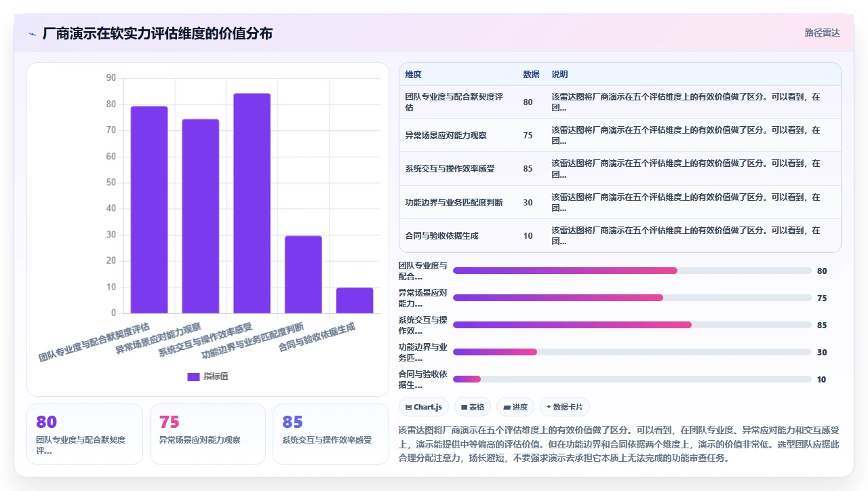This screenshot has width=868, height=491.
Task: Click table cell 团队专业度与配合默契度评估
Action: pyautogui.click(x=458, y=102)
